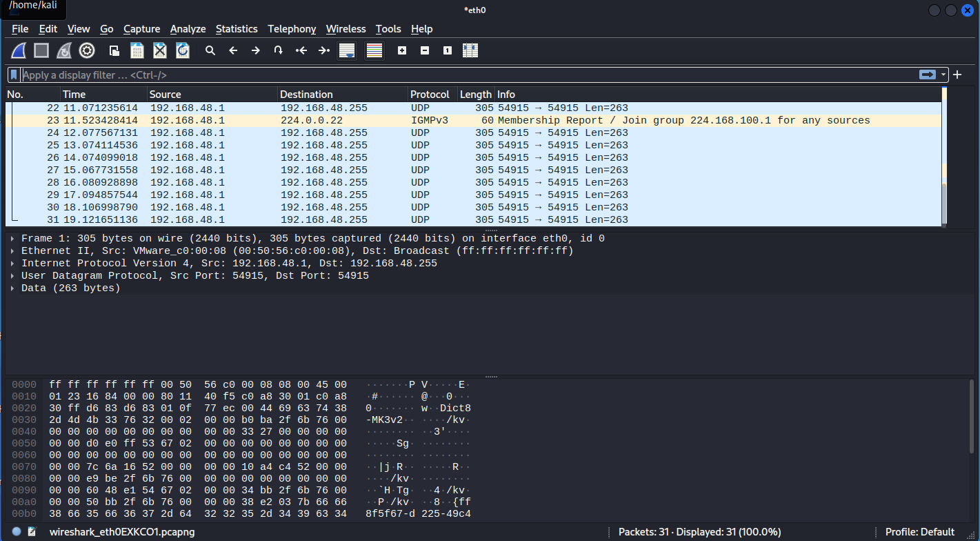Viewport: 980px width, 541px height.
Task: Add a filter button with the plus sign
Action: click(957, 75)
